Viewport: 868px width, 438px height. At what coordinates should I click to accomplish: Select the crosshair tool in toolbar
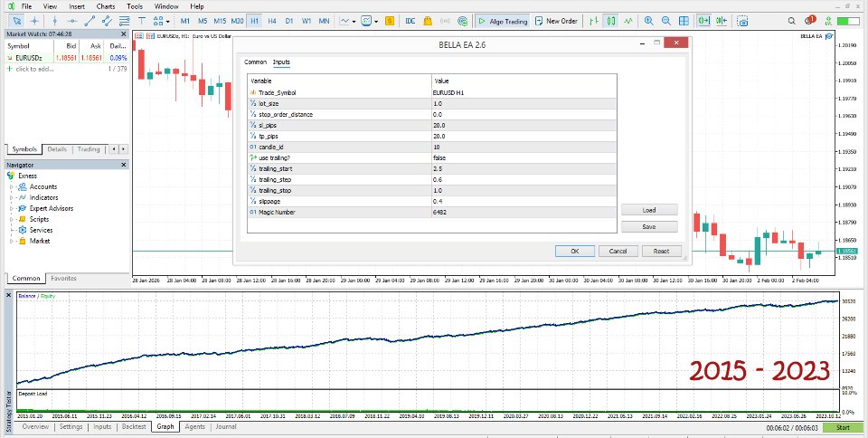(x=34, y=21)
